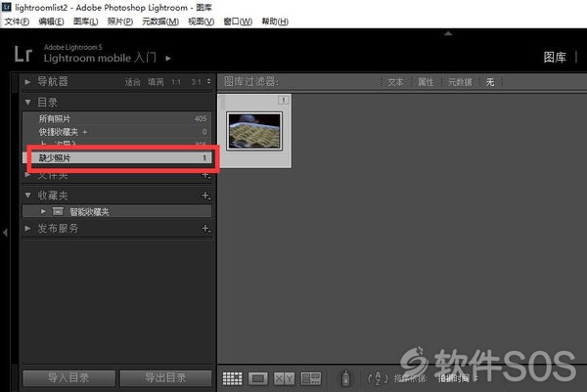This screenshot has height=392, width=587.
Task: Set navigator zoom to 适合
Action: pyautogui.click(x=132, y=82)
